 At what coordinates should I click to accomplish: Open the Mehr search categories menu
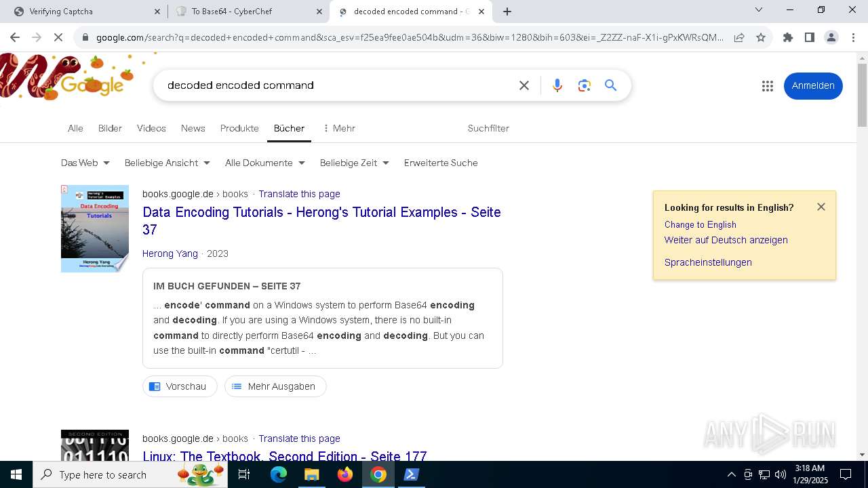tap(338, 128)
